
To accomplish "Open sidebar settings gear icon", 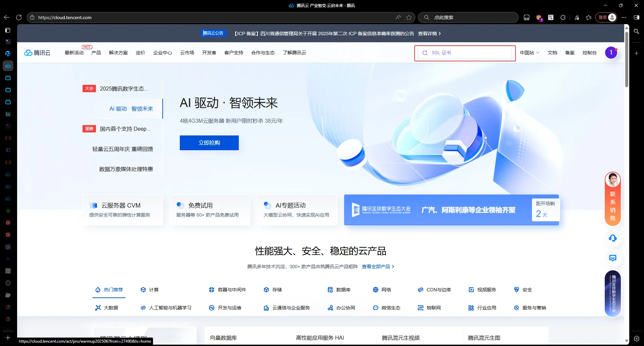I will [636, 339].
